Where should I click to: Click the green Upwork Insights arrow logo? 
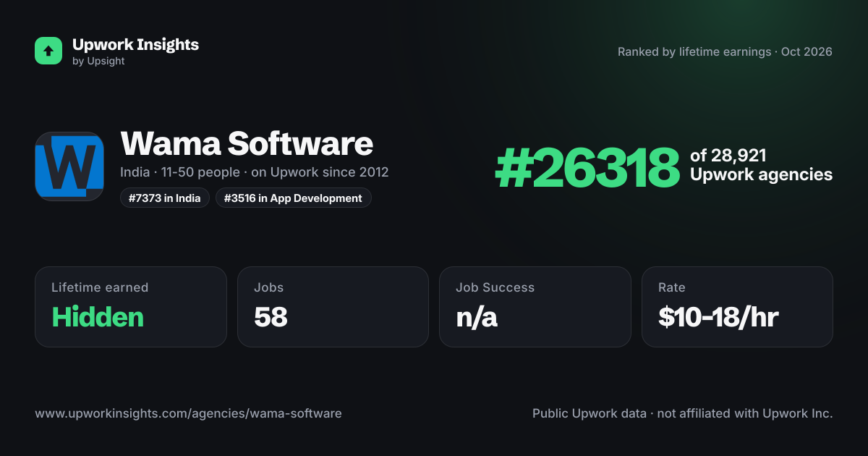48,51
